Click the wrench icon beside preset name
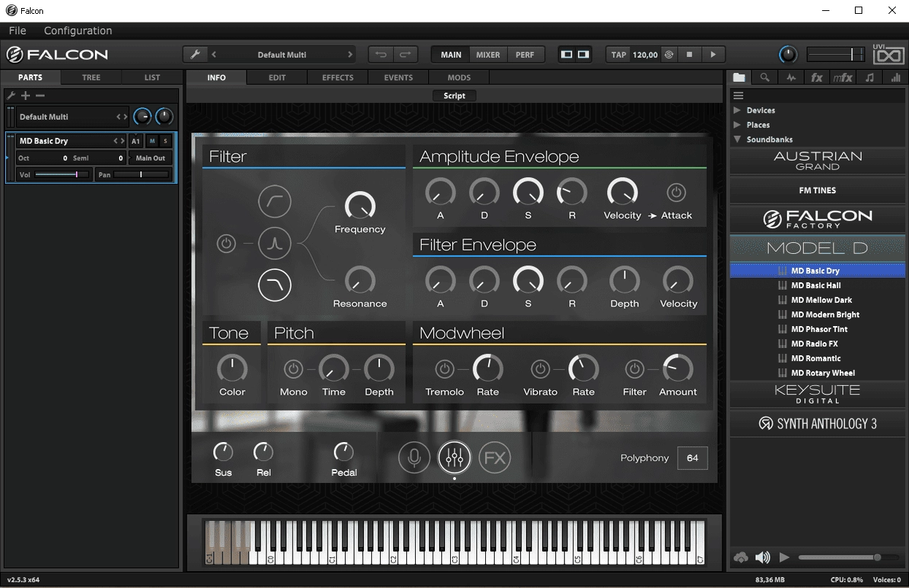This screenshot has width=909, height=588. coord(195,55)
